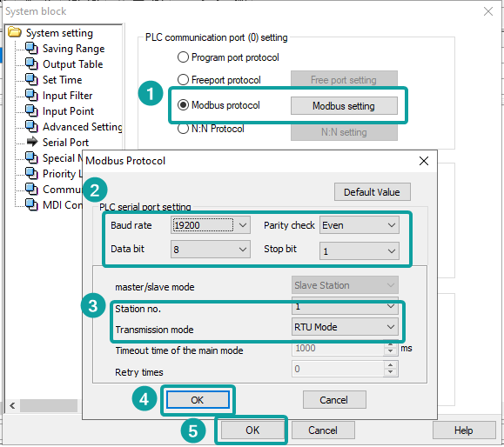Open the Baud rate dropdown
Viewport: 504px width, 447px height.
211,225
